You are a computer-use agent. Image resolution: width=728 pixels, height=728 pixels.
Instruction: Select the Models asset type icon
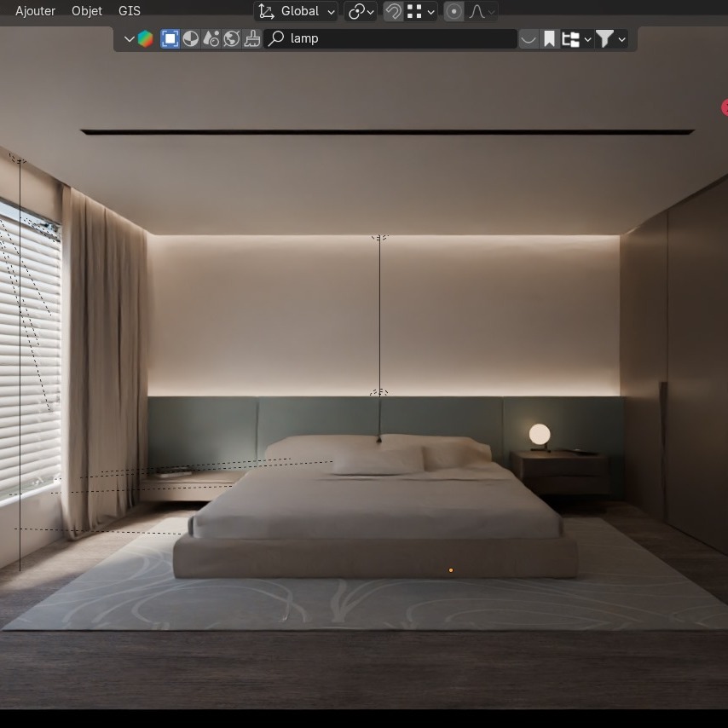coord(170,38)
